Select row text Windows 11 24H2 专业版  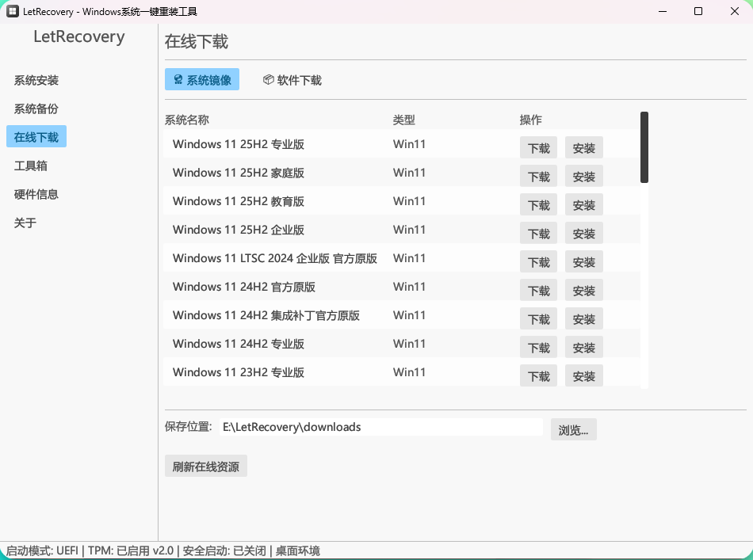(x=239, y=344)
